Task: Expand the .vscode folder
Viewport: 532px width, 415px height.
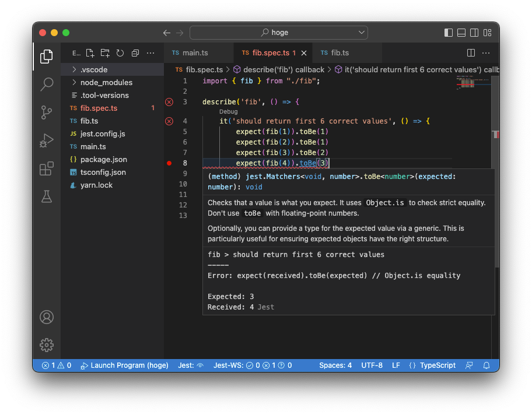Action: point(93,69)
